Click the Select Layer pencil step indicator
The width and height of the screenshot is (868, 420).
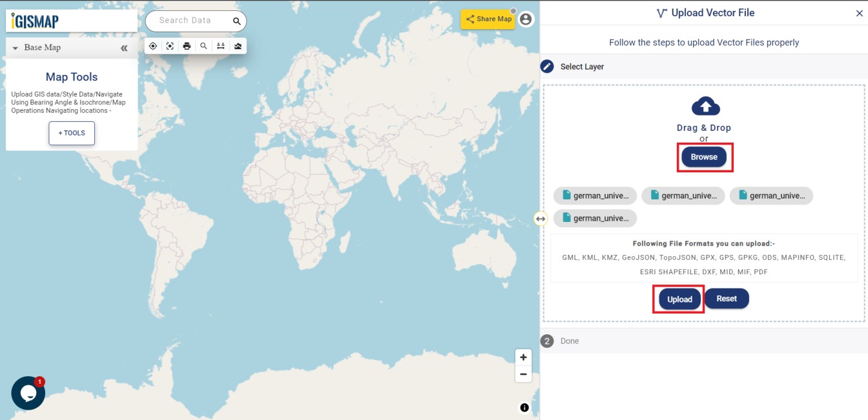[x=546, y=66]
